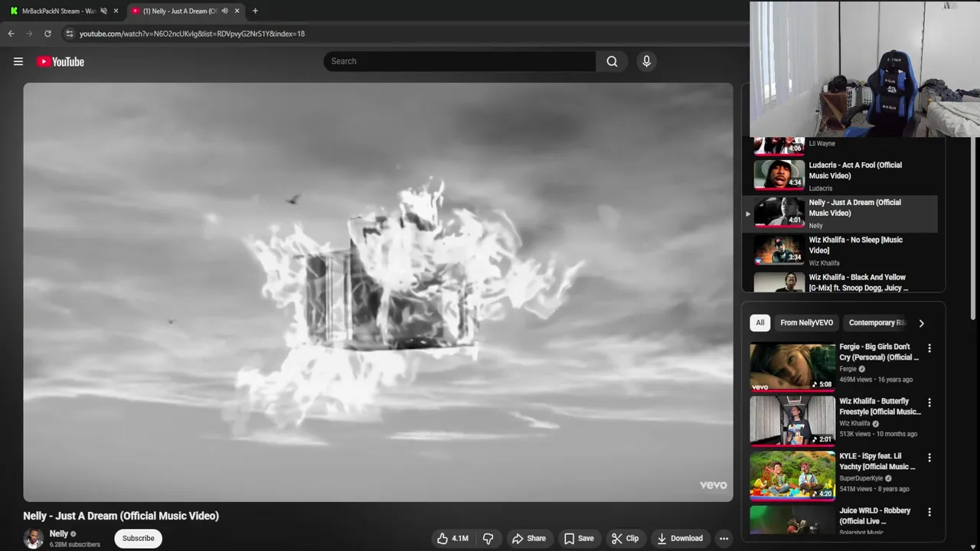Viewport: 980px width, 551px height.
Task: Open the Nelly channel name link
Action: click(x=59, y=533)
